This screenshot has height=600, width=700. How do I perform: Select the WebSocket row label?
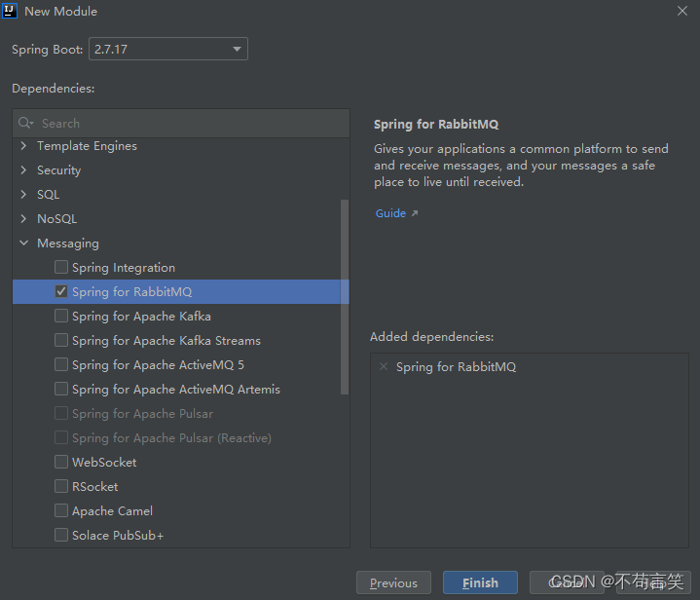(104, 463)
